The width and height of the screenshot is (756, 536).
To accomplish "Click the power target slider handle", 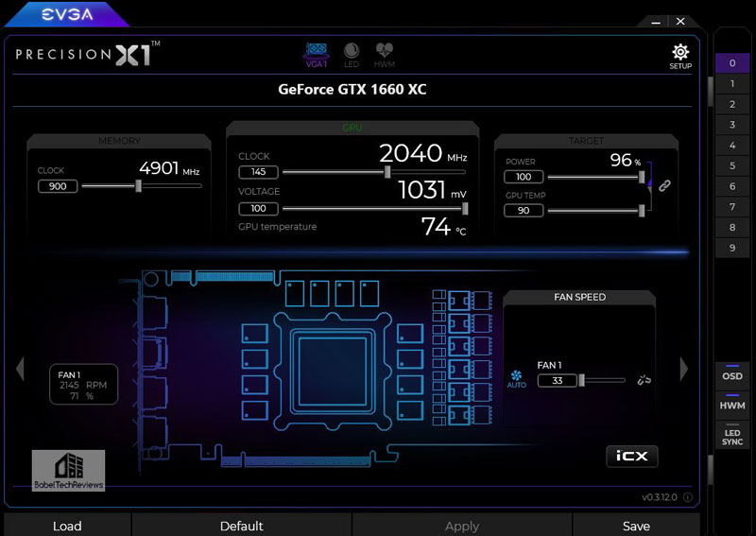I will coord(642,177).
